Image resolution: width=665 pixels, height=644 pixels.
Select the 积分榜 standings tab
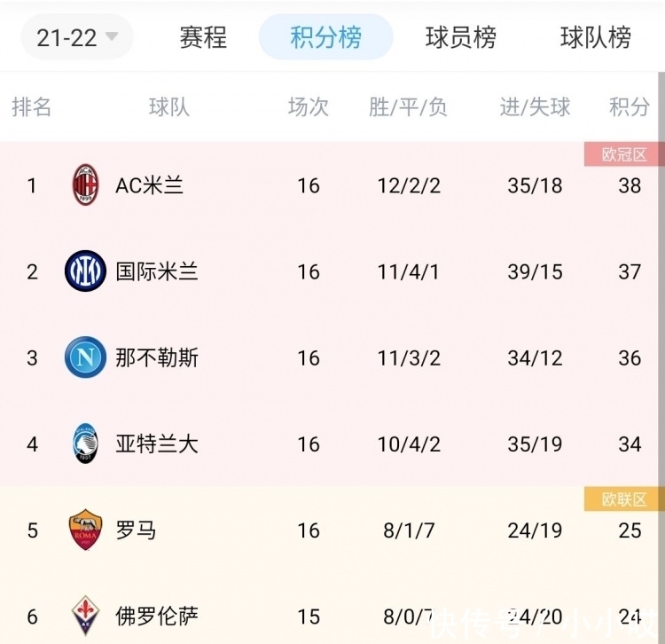coord(325,37)
